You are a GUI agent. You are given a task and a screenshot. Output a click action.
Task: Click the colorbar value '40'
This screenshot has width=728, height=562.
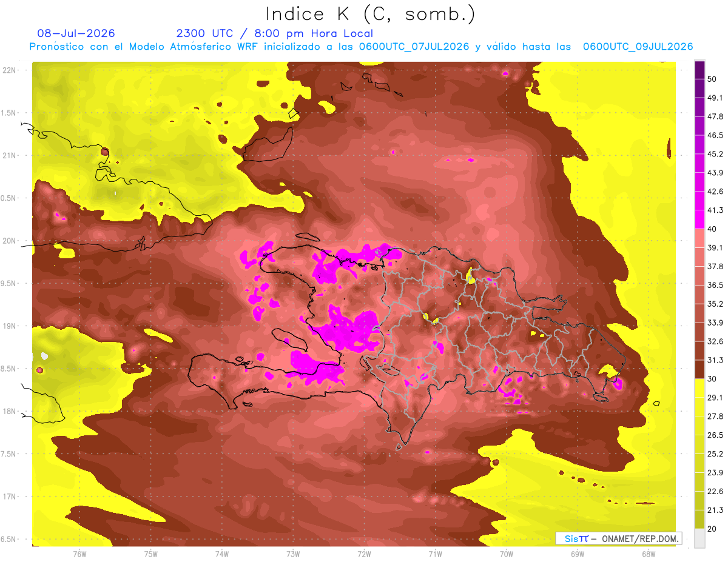712,229
